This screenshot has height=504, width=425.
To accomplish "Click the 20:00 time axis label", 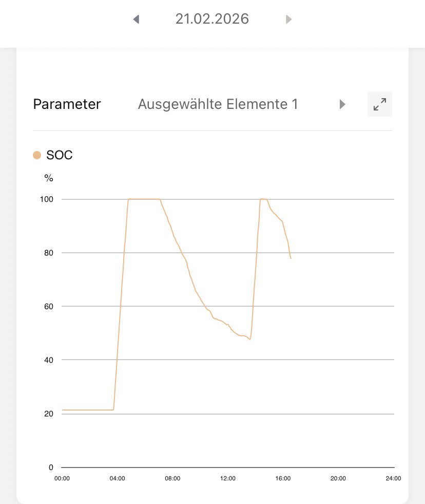I will coord(338,478).
